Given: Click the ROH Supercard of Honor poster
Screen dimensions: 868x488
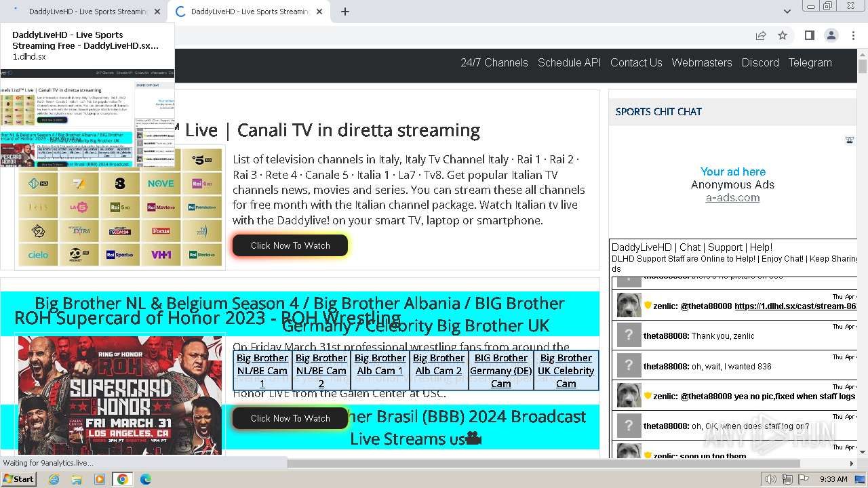Looking at the screenshot, I should coord(120,395).
